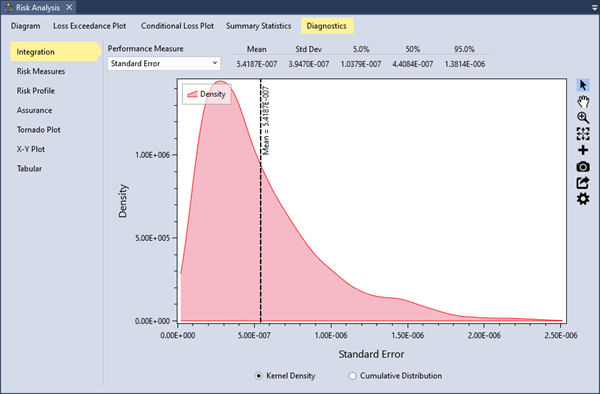Click the y-axis label 1.00E+006
Image resolution: width=600 pixels, height=394 pixels.
152,155
